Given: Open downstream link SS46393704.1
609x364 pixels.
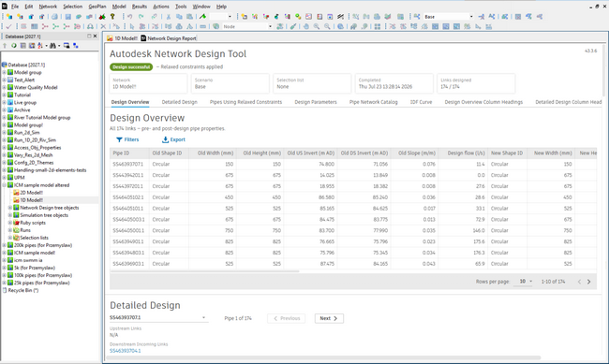Looking at the screenshot, I should 125,351.
